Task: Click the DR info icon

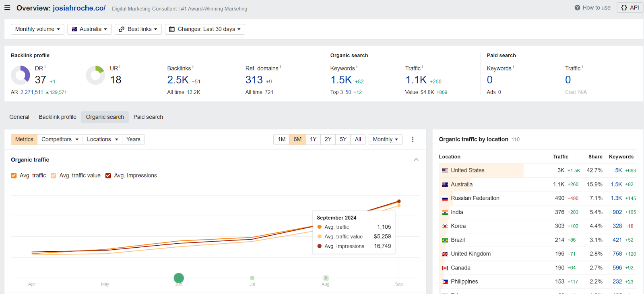Action: [x=45, y=67]
